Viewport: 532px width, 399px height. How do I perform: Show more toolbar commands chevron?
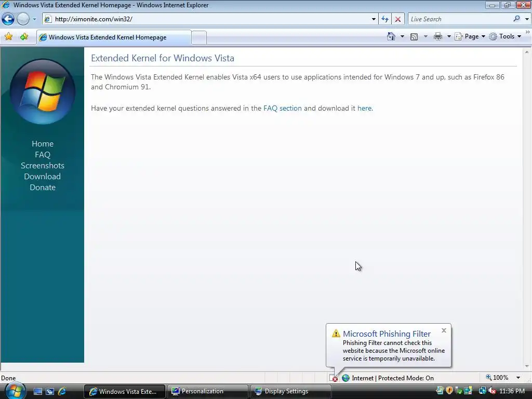(x=528, y=32)
